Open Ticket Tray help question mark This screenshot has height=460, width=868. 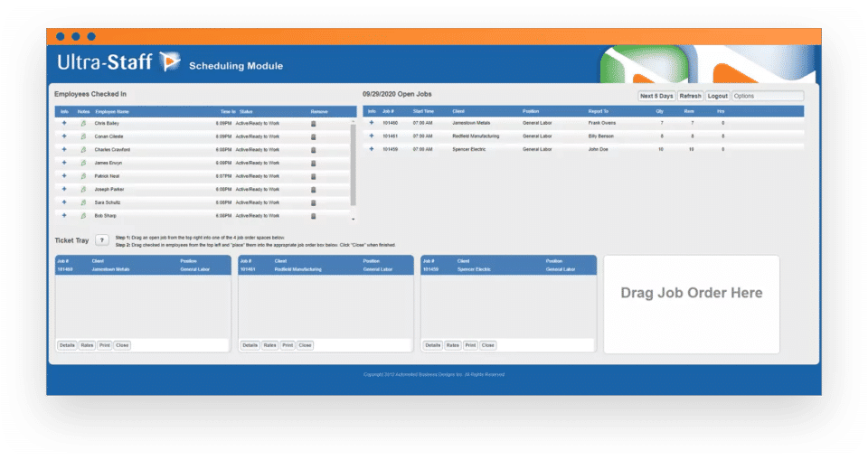101,240
